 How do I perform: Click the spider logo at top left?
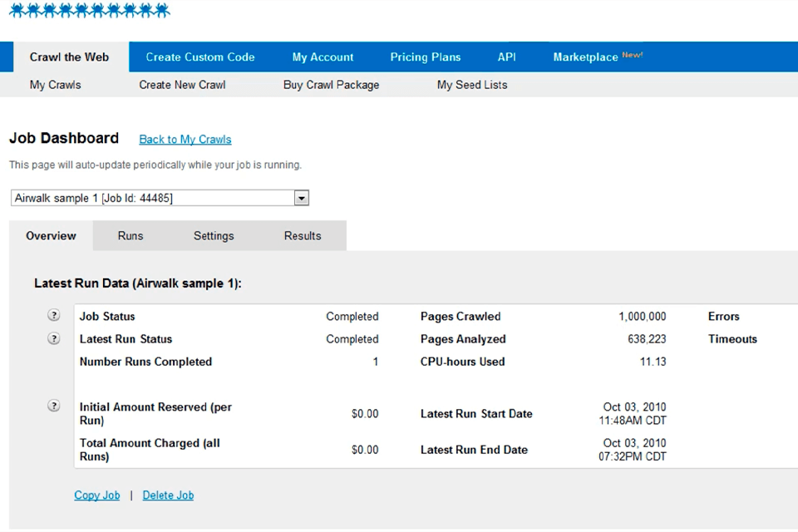89,11
